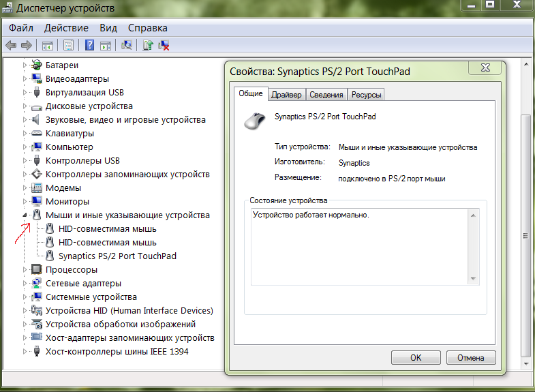535x392 pixels.
Task: Click the Update driver toolbar icon
Action: 148,45
